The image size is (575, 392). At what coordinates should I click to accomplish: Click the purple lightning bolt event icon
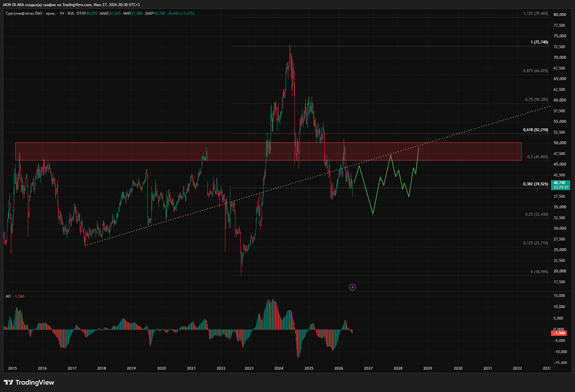(x=352, y=287)
